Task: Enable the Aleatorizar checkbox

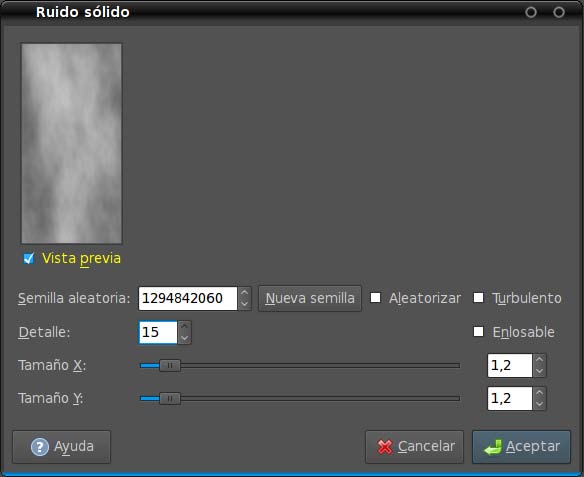Action: pyautogui.click(x=375, y=298)
